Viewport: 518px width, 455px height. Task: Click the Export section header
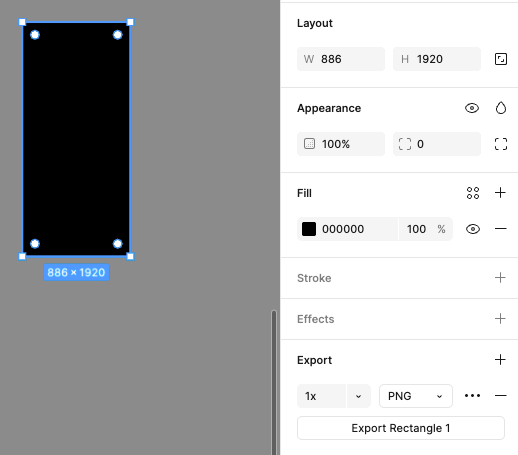(x=314, y=360)
